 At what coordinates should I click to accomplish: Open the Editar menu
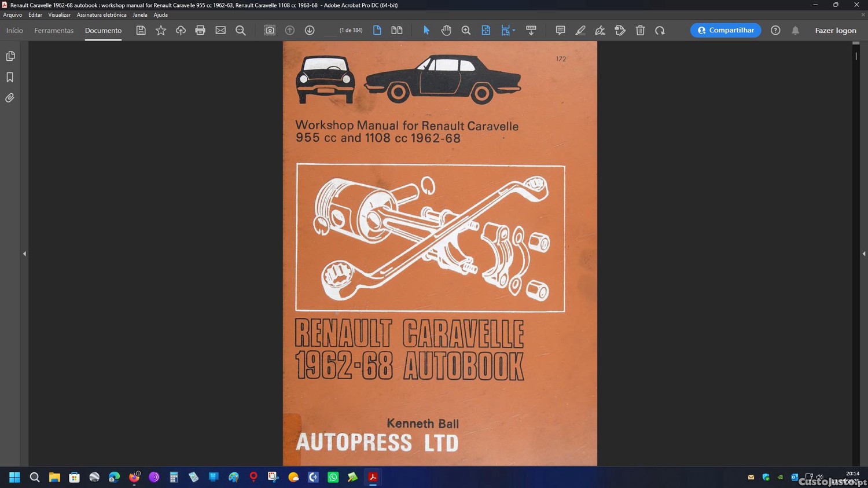[x=35, y=15]
